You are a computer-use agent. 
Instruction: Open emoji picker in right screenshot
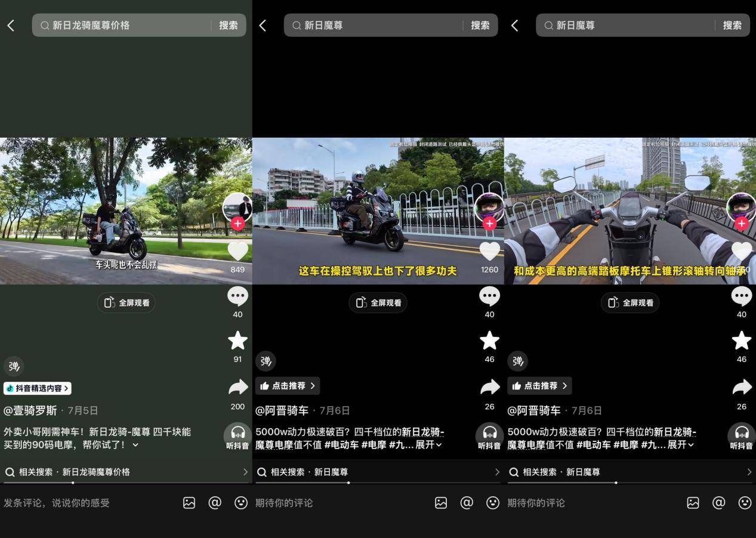pyautogui.click(x=745, y=503)
